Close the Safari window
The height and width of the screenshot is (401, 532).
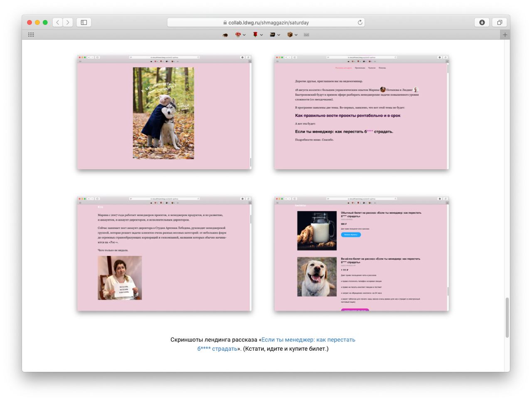[30, 22]
